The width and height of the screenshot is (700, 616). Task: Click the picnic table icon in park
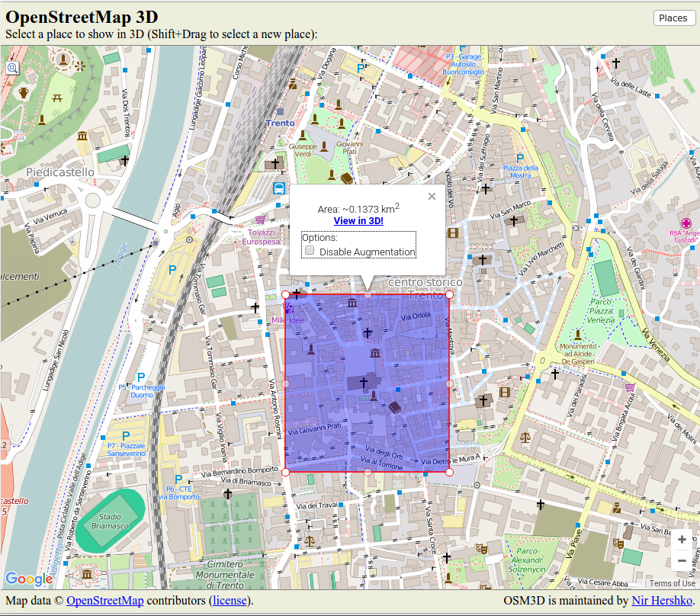point(57,98)
